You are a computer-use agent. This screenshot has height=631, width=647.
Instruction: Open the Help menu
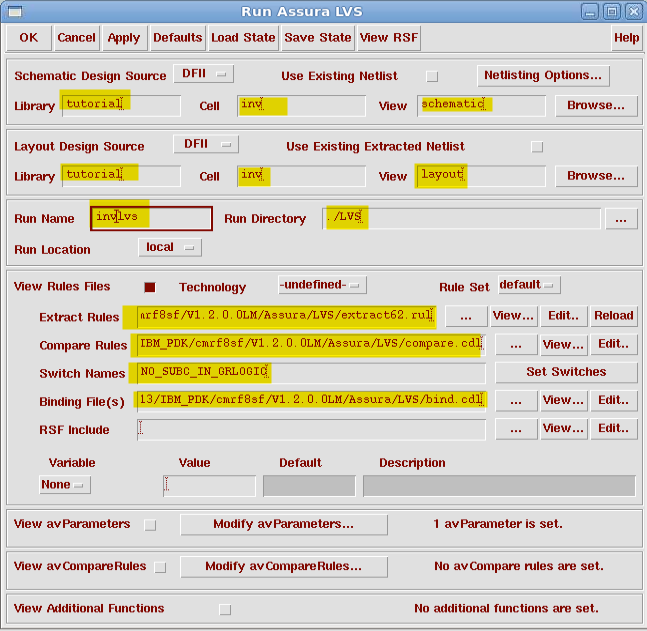(x=626, y=38)
